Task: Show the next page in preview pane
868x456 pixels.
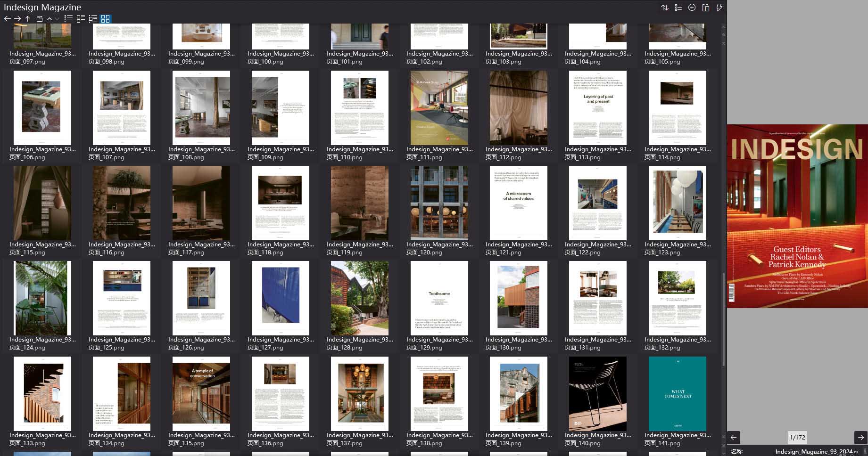Action: [860, 437]
